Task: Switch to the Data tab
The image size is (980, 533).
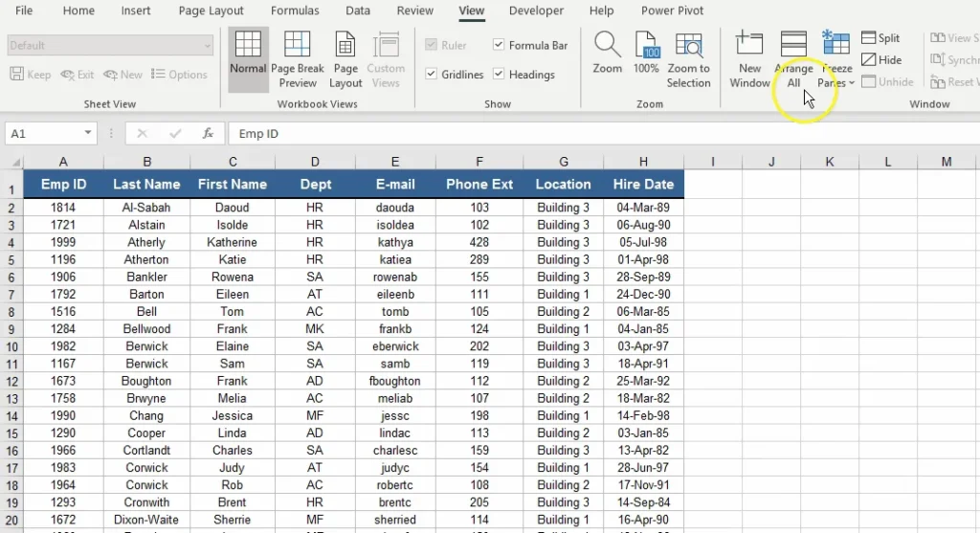Action: [x=358, y=11]
